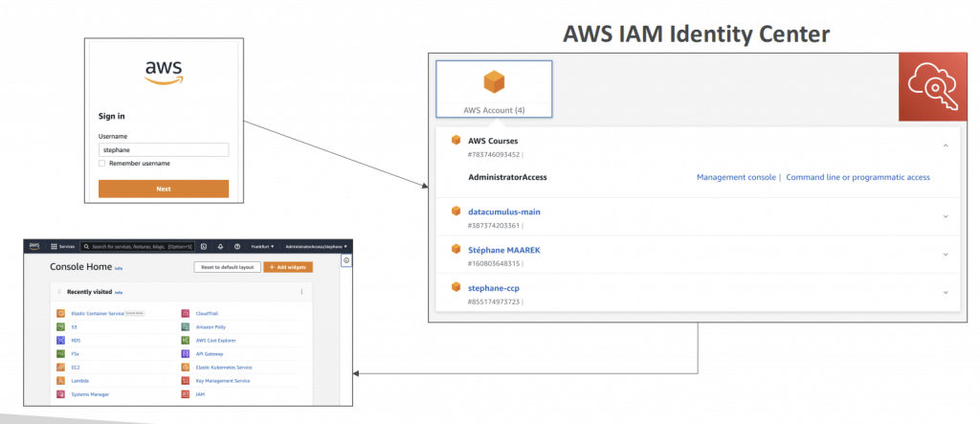Viewport: 980px width, 424px height.
Task: Click the CloudTrail service icon
Action: click(186, 313)
